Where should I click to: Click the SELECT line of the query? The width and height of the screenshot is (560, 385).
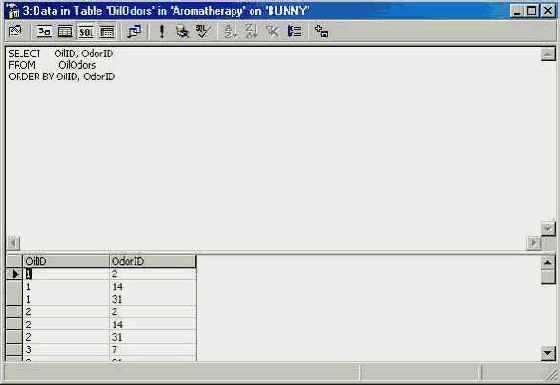point(61,54)
